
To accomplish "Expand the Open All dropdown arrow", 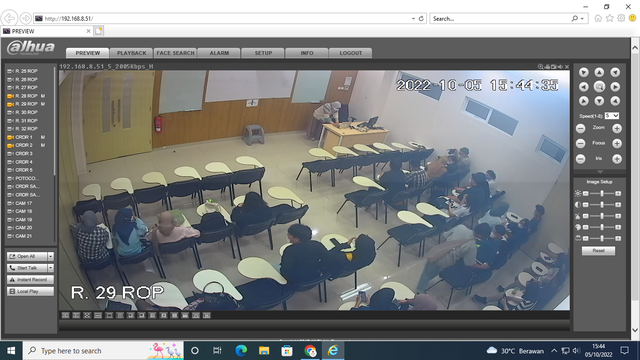I will (x=51, y=256).
